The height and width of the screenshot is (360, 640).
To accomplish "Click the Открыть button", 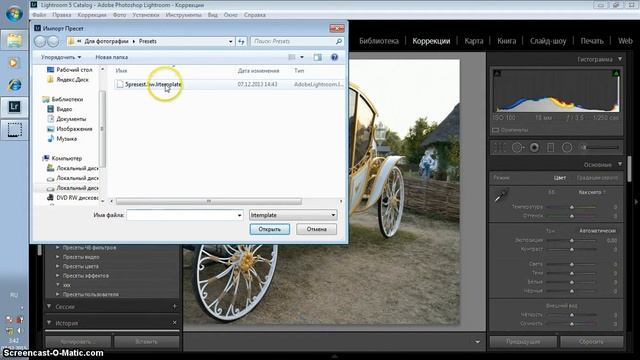I will coord(270,229).
